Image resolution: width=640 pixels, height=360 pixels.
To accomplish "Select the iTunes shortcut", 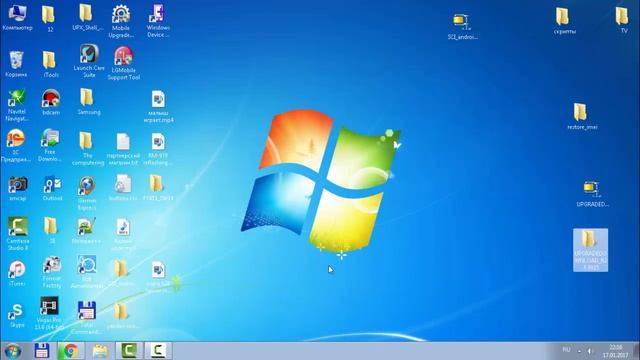I will pos(17,273).
